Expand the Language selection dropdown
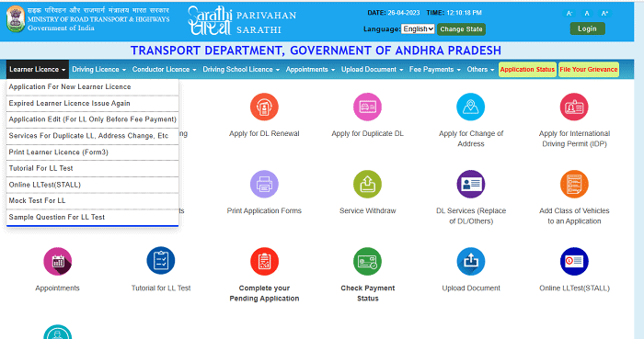This screenshot has height=339, width=644. (x=418, y=28)
